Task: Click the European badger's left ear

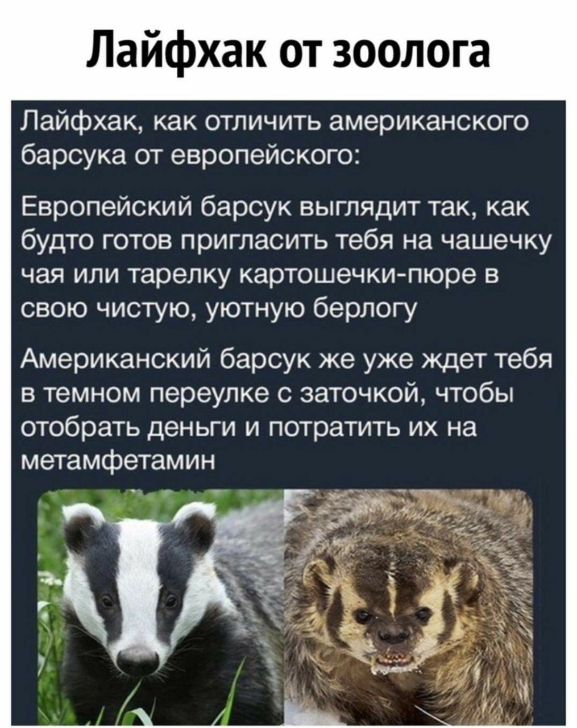Action: click(x=83, y=528)
